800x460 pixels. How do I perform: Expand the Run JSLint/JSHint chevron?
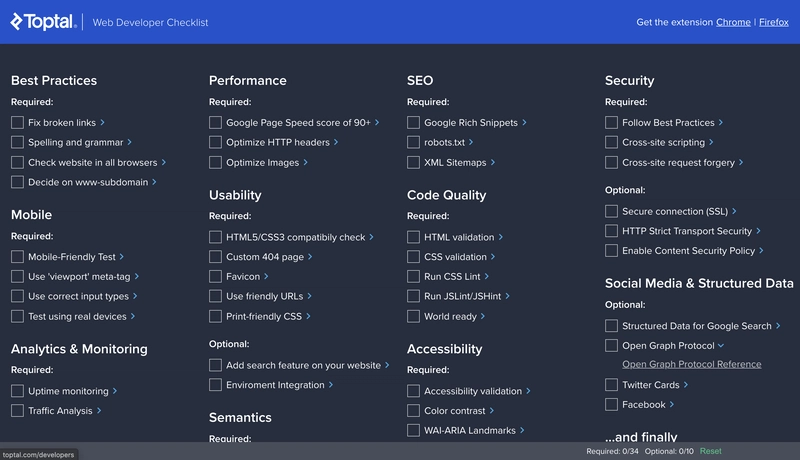[507, 296]
